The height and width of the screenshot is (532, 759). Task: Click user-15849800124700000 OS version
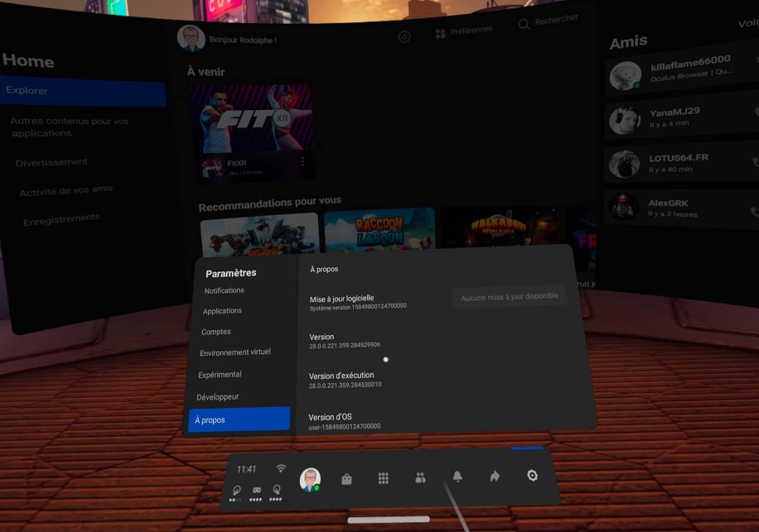click(x=345, y=427)
